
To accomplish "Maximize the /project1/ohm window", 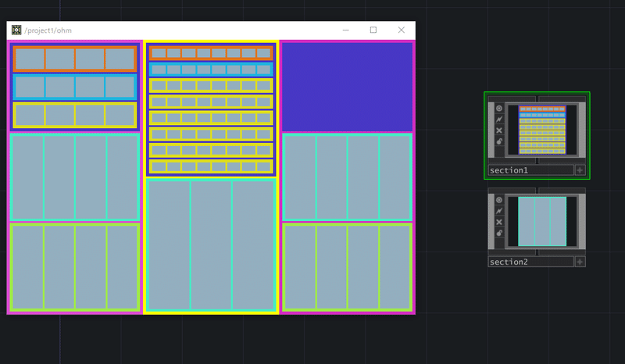I will (373, 30).
